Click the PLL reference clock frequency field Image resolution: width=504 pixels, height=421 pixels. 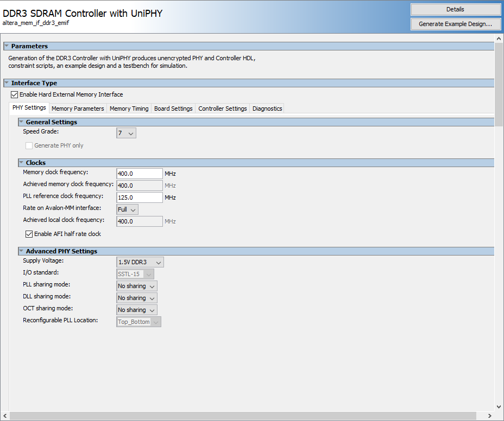pos(140,197)
